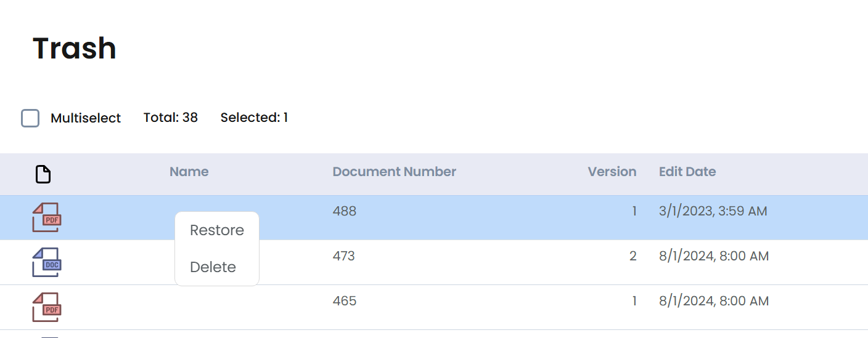The image size is (868, 338).
Task: Click the PDF icon for document 465
Action: click(x=47, y=307)
